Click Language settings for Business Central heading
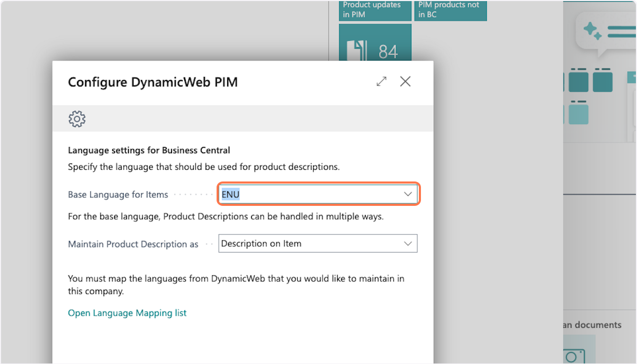Viewport: 637px width, 364px height. click(x=149, y=150)
